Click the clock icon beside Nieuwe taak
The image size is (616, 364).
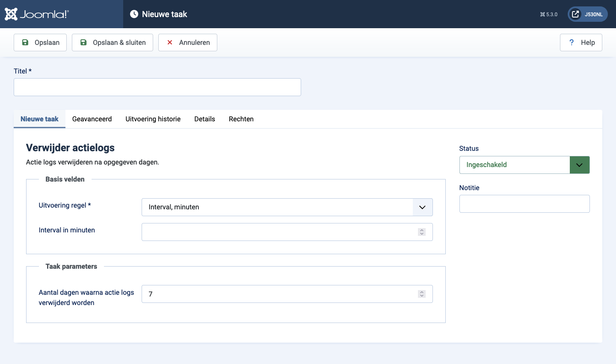point(134,14)
